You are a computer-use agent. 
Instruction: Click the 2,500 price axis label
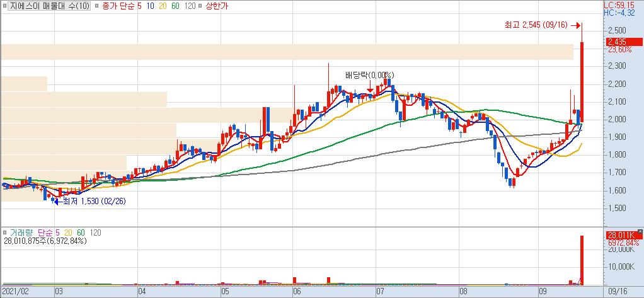coord(616,30)
